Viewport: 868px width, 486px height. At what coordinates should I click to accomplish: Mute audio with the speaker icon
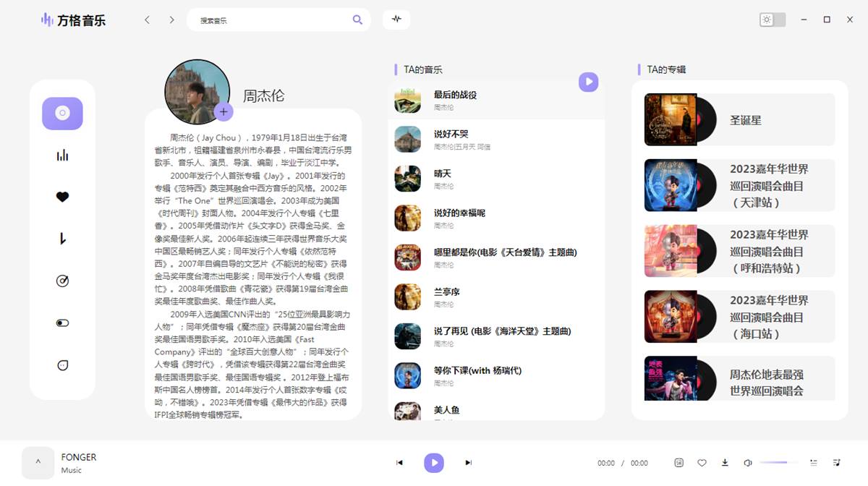(x=748, y=463)
